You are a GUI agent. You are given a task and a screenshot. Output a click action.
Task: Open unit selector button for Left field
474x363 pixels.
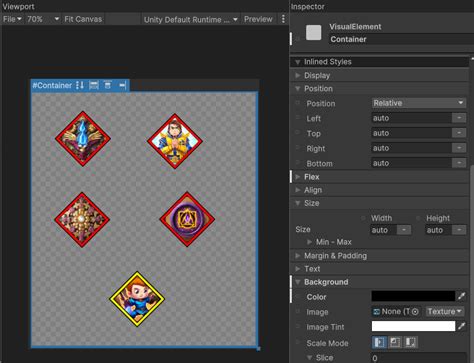pos(459,118)
